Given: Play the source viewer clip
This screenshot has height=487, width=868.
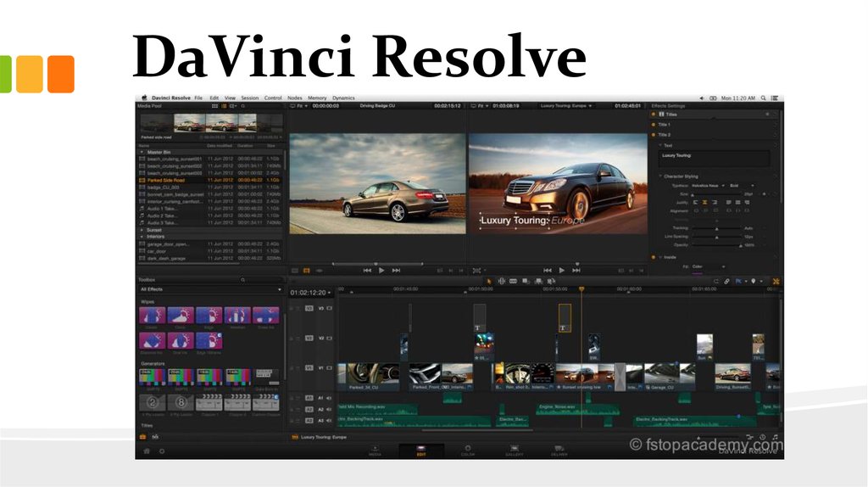Looking at the screenshot, I should [x=381, y=270].
